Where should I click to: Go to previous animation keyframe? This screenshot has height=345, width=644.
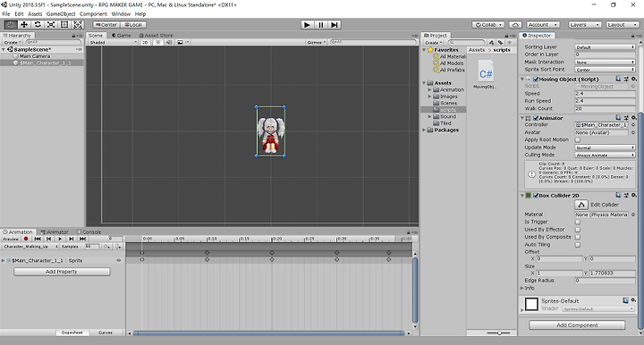click(x=49, y=239)
